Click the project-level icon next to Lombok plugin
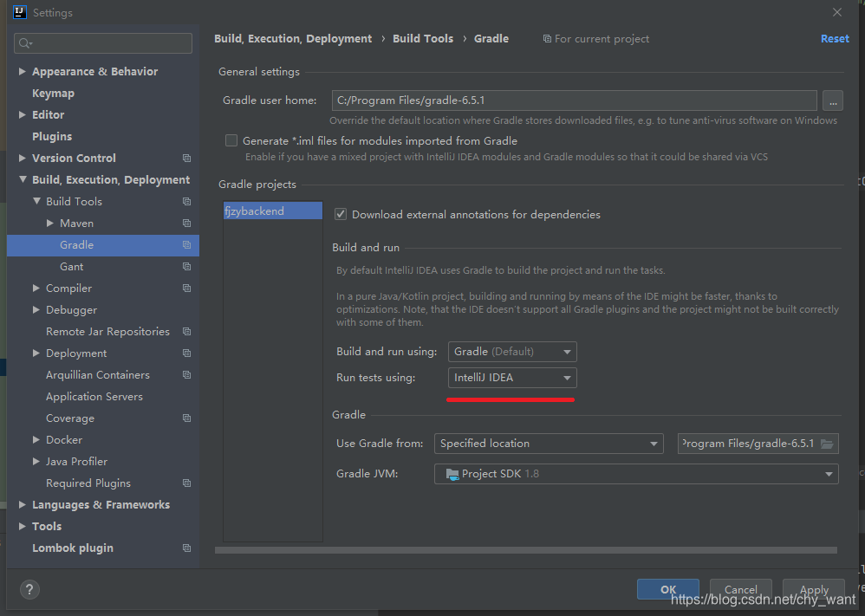The height and width of the screenshot is (616, 865). coord(186,548)
